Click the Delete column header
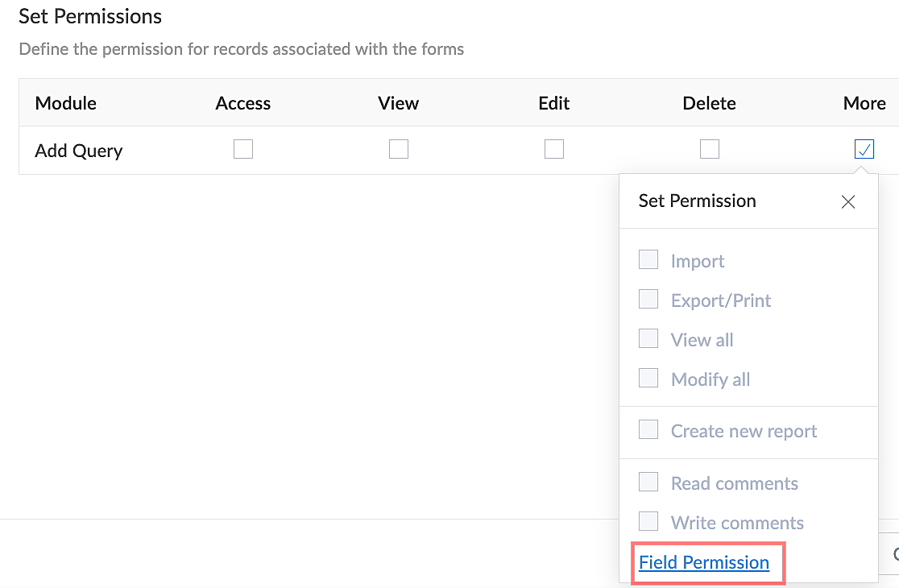The height and width of the screenshot is (588, 899). point(709,103)
